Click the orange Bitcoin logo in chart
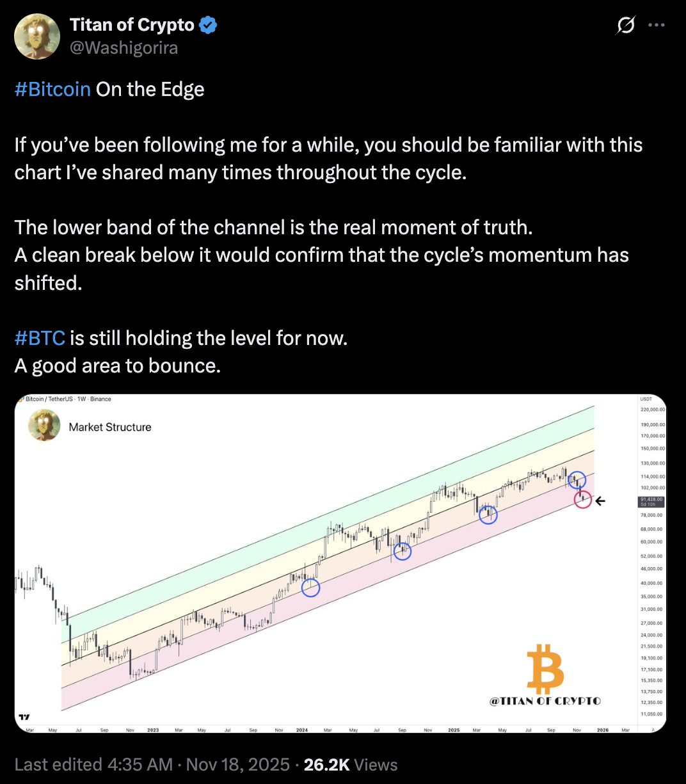686x784 pixels. pos(545,669)
